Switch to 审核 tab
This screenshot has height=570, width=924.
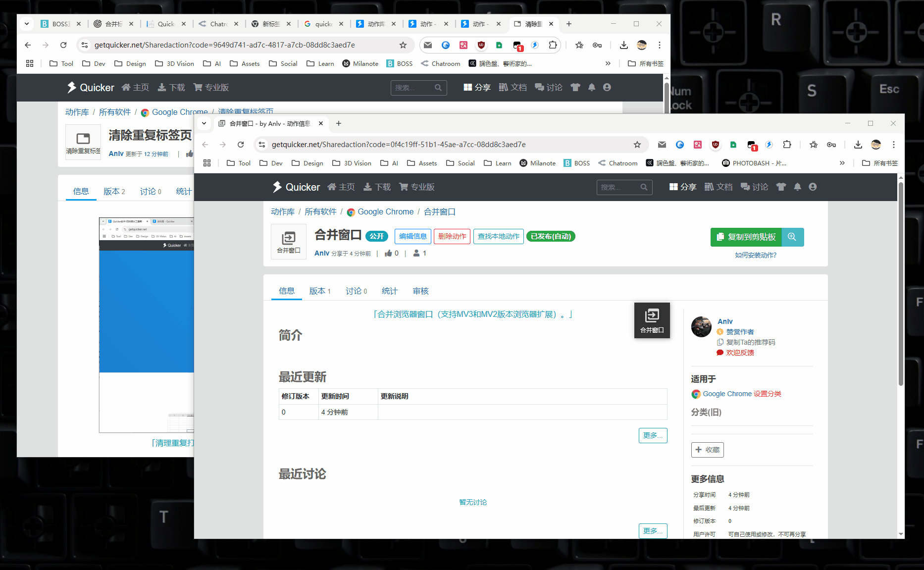tap(421, 291)
